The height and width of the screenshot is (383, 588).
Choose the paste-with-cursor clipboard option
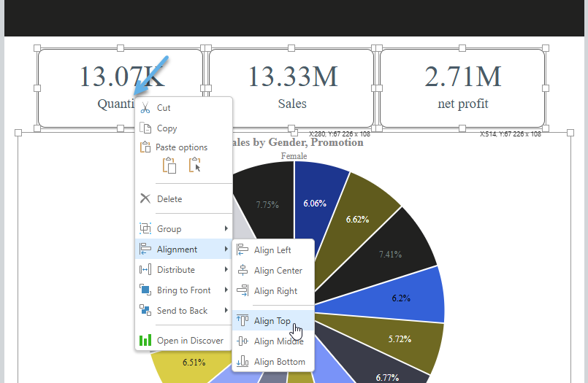194,165
